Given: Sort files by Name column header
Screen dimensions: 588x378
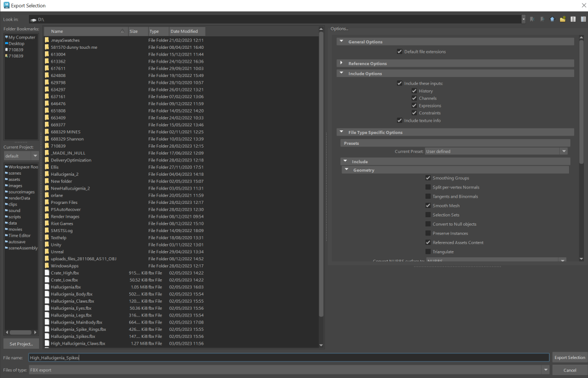Looking at the screenshot, I should (85, 31).
